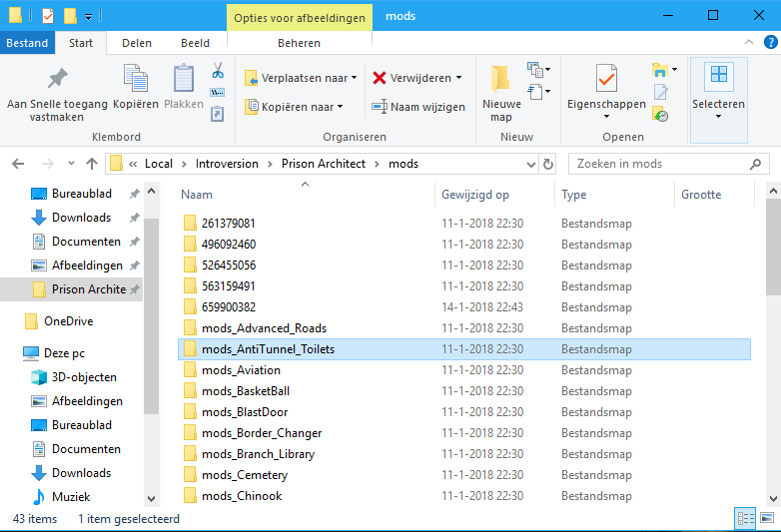Click the Selecteren icon

719,75
